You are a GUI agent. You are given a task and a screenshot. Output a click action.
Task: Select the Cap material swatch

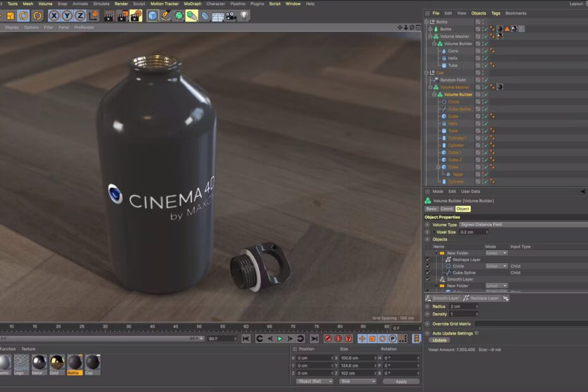click(x=92, y=364)
